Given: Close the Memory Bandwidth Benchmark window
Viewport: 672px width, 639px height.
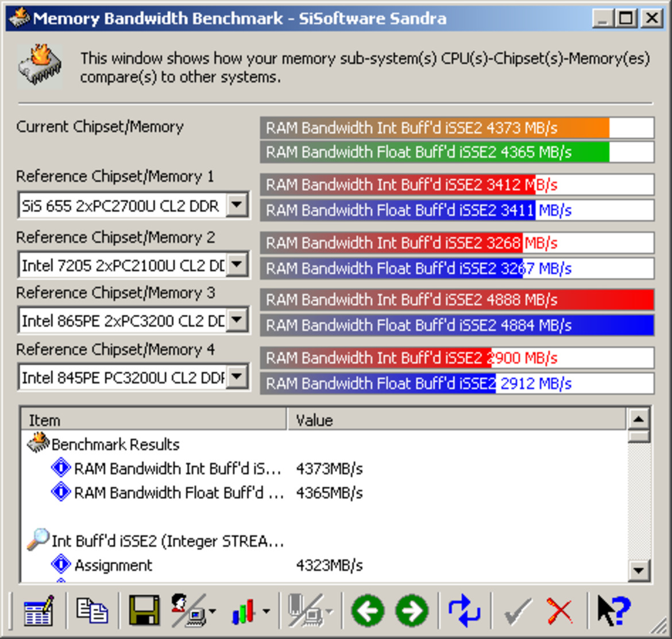Looking at the screenshot, I should coord(652,18).
